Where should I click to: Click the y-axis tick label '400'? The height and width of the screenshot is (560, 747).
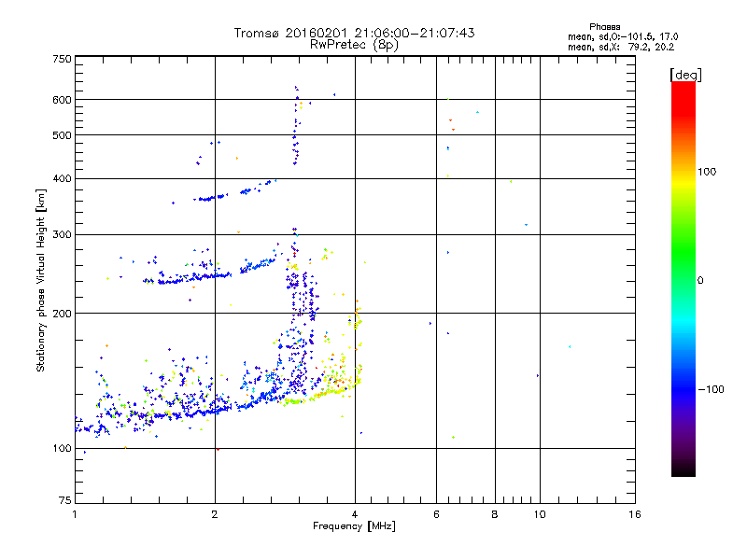[63, 178]
